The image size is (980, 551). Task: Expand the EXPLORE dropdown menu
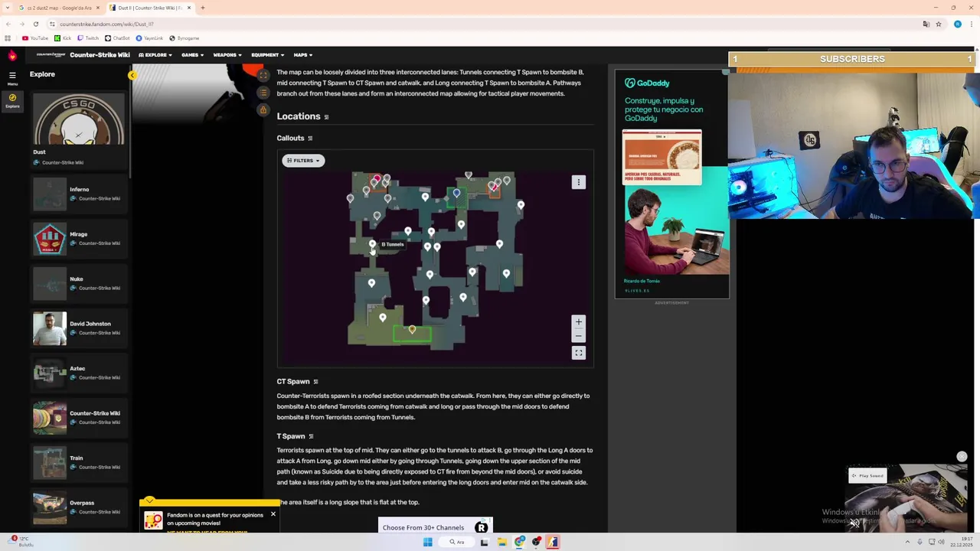[x=155, y=55]
